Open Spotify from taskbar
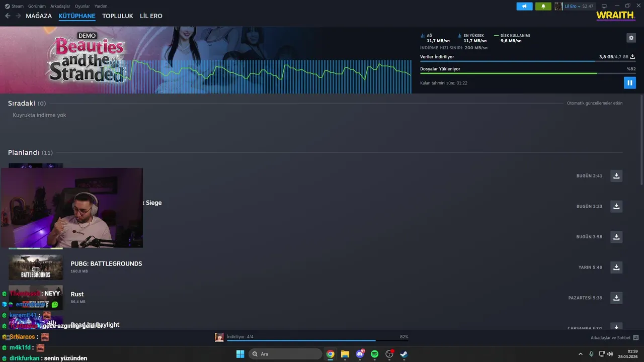 click(374, 354)
